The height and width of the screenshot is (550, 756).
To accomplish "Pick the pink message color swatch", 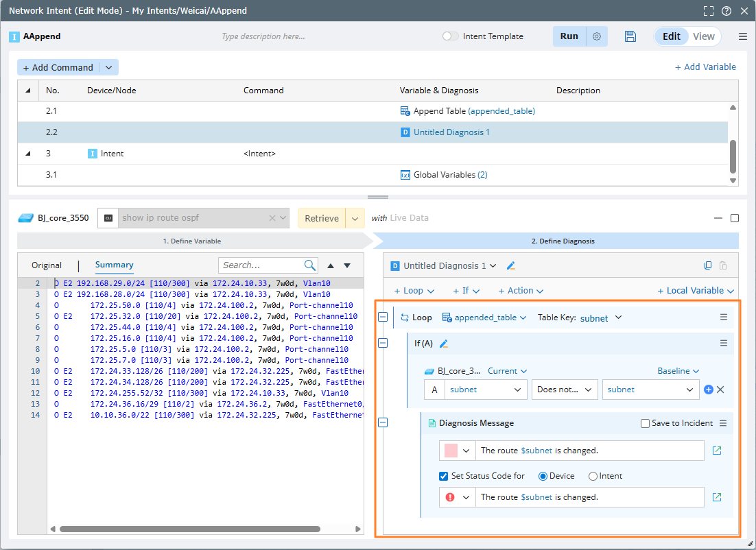I will (451, 451).
